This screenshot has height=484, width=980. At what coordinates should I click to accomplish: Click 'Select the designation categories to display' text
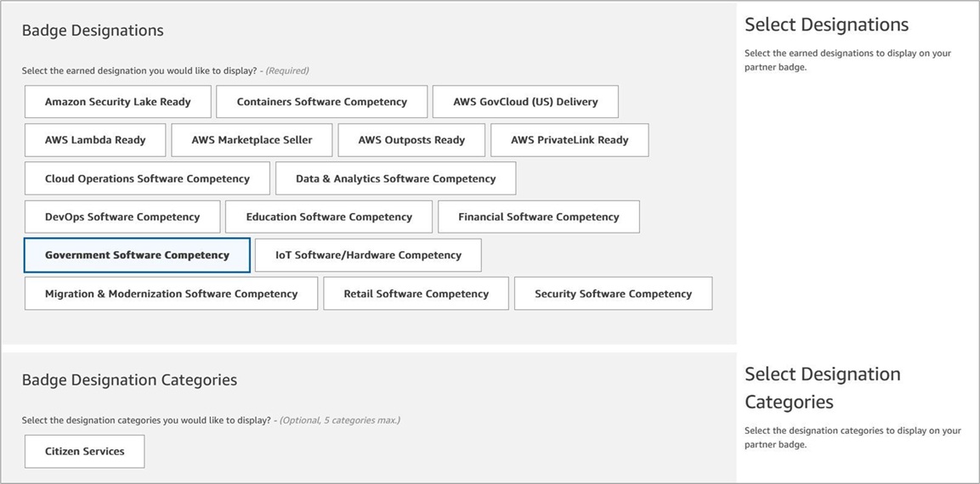click(x=853, y=438)
